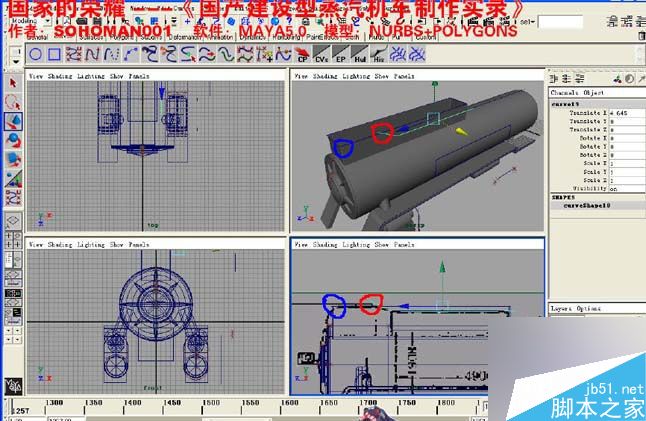Click the Translate Y value field

pos(627,122)
